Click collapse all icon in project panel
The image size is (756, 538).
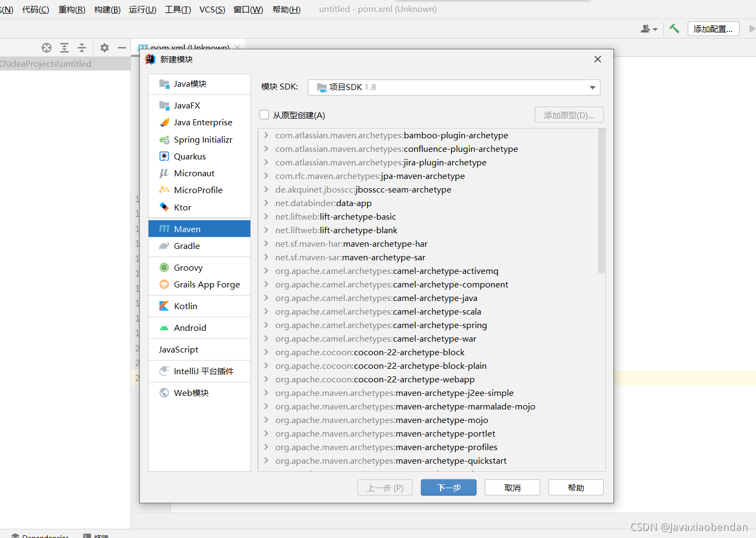[82, 48]
